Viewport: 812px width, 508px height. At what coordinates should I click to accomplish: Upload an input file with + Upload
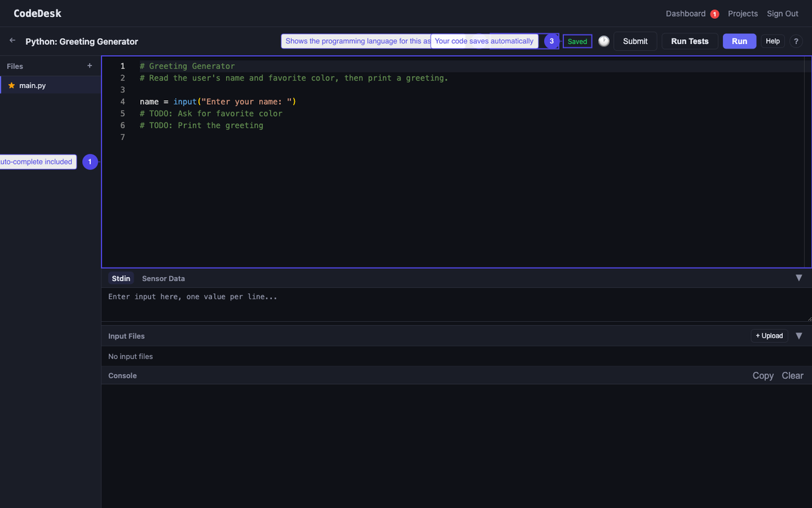(769, 335)
